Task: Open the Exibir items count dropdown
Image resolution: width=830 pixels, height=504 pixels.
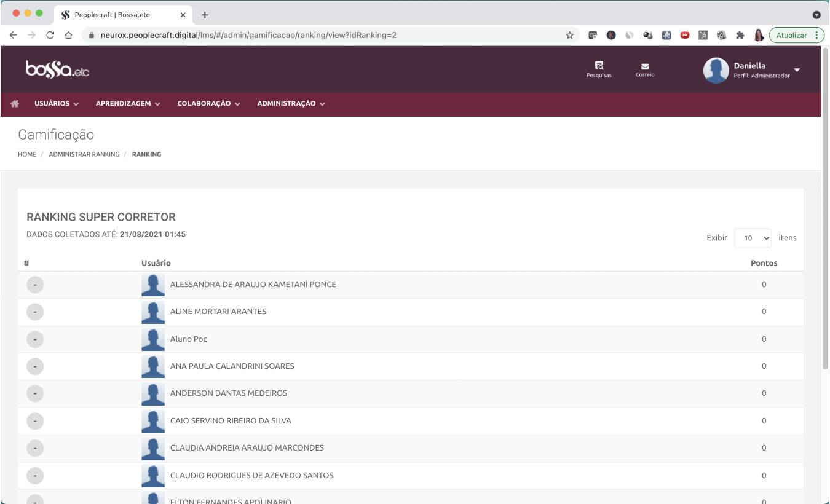Action: click(x=753, y=238)
